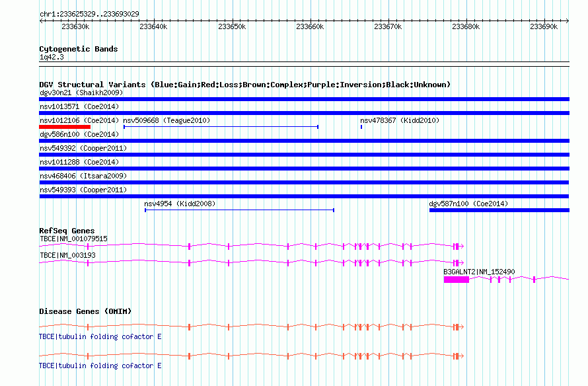588x386 pixels.
Task: Open variant nsv1012106 (Coe2014) label
Action: pyautogui.click(x=79, y=120)
